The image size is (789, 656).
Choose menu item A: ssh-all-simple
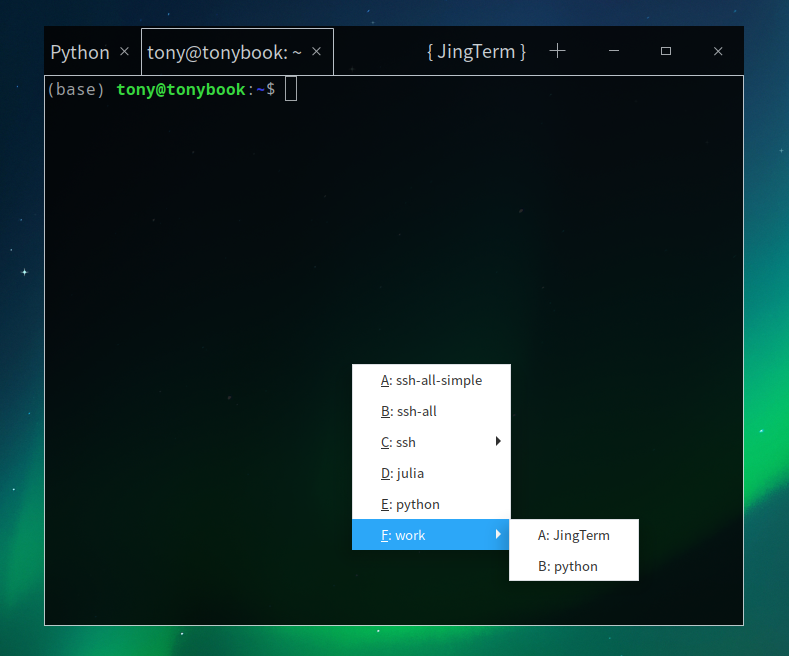click(431, 380)
